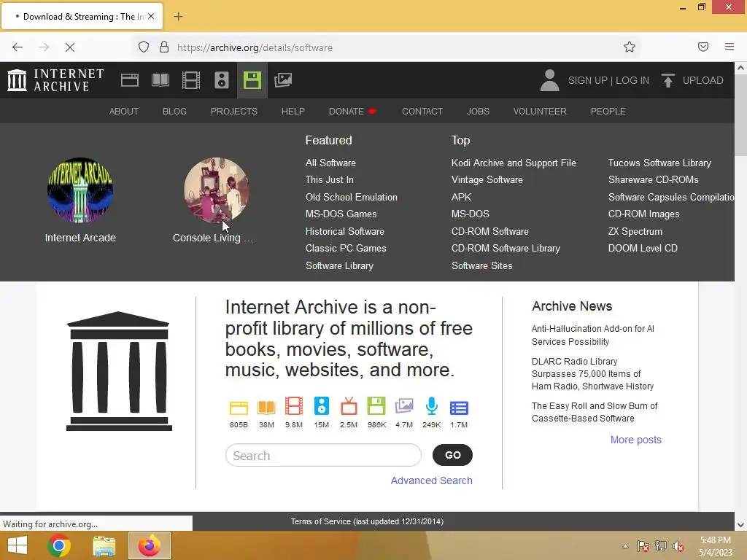
Task: Open the Windows Start menu
Action: (18, 545)
